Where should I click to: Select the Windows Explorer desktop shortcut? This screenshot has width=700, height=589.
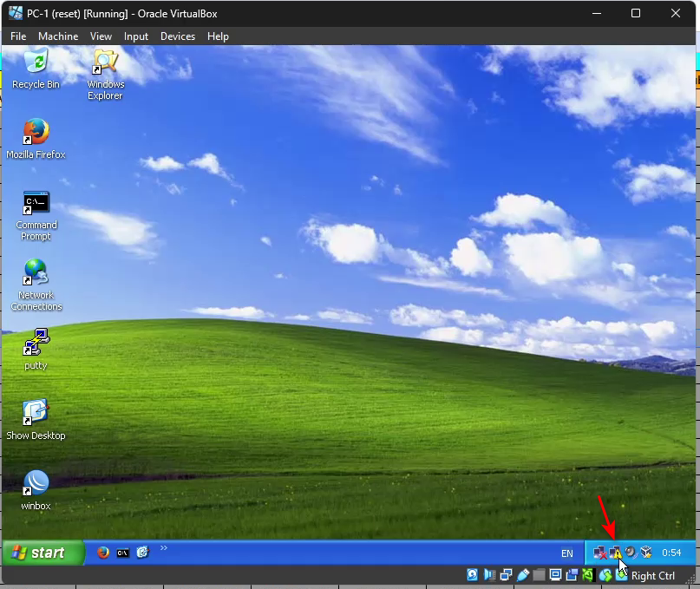pos(105,62)
